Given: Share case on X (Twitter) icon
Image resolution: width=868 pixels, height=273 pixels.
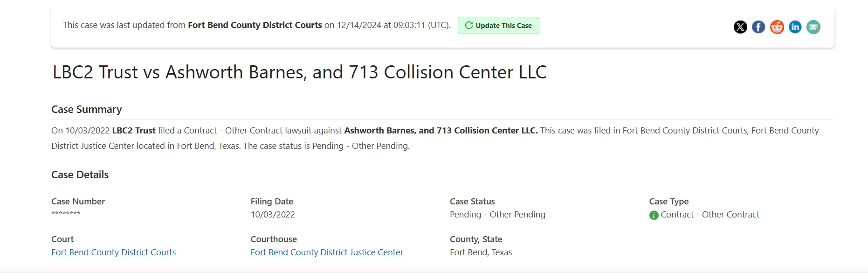Looking at the screenshot, I should coord(740,27).
